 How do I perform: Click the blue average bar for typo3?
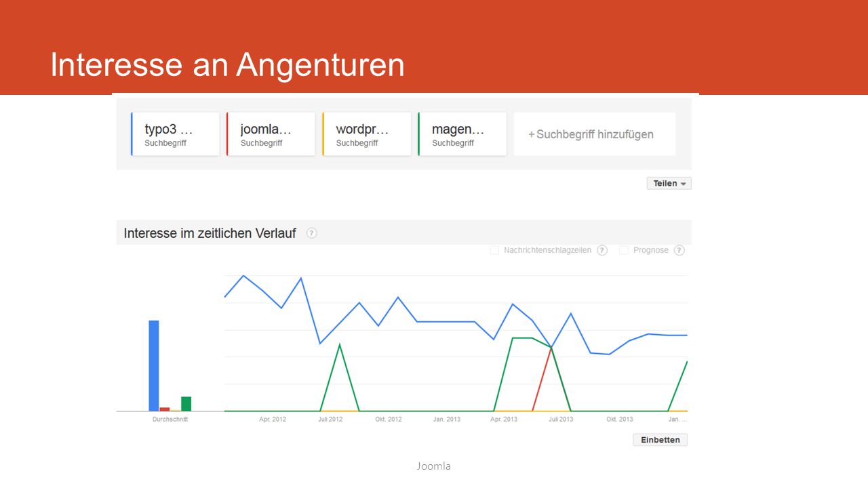click(x=154, y=365)
